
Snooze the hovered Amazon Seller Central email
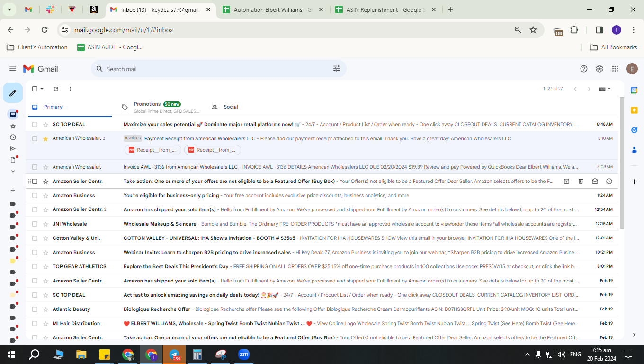(609, 181)
